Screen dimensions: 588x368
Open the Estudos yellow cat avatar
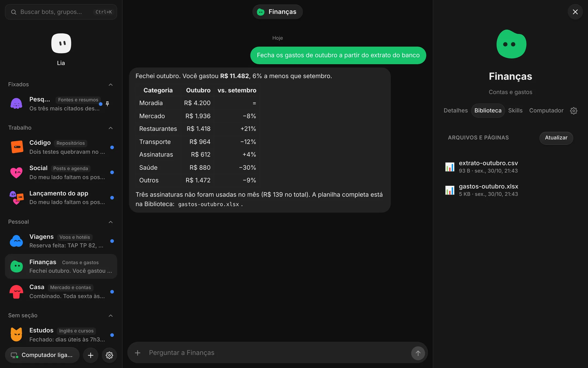pyautogui.click(x=16, y=335)
